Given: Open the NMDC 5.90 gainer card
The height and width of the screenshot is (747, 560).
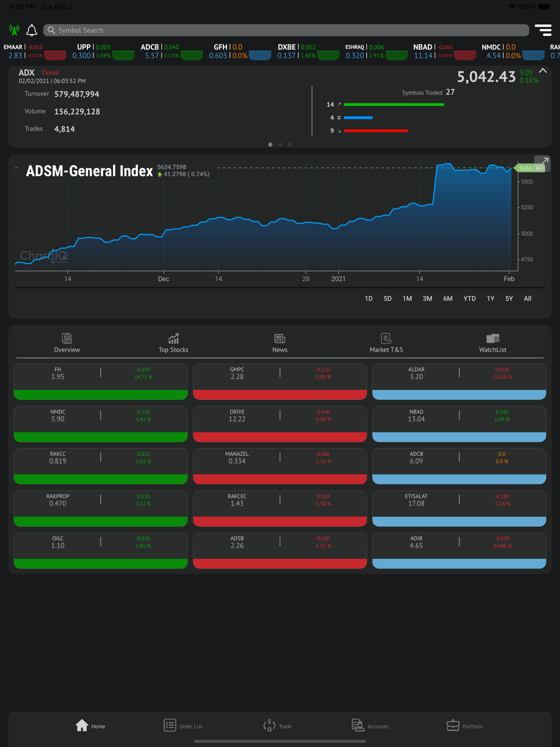Looking at the screenshot, I should [x=101, y=424].
